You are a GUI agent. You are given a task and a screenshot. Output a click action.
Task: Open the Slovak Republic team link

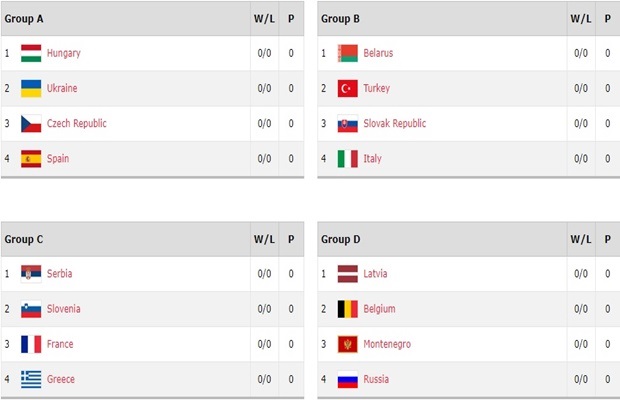(x=395, y=123)
